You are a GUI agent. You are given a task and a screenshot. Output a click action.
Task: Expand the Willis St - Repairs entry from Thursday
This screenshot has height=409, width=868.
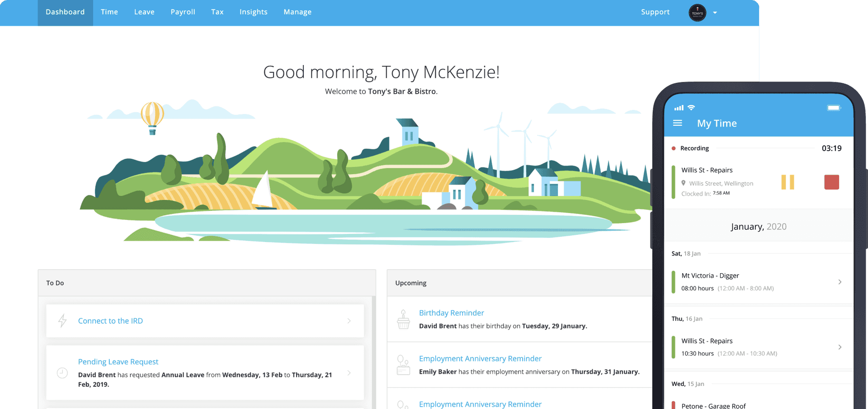(x=840, y=347)
